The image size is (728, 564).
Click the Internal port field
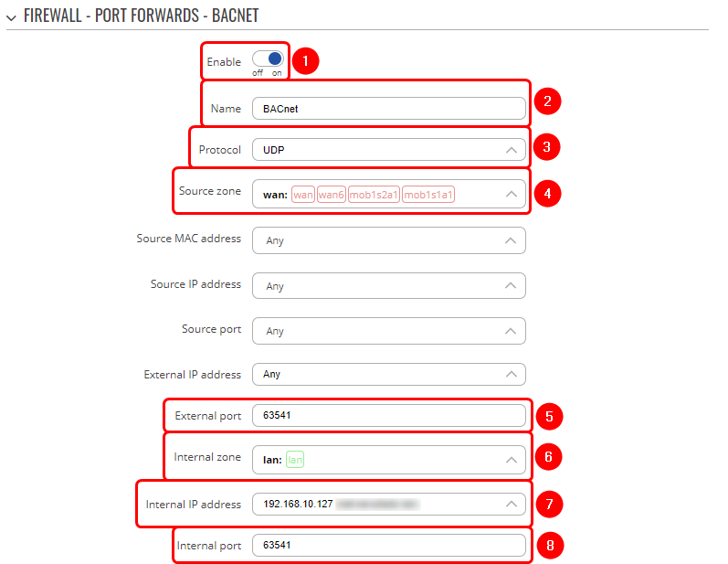pyautogui.click(x=388, y=546)
